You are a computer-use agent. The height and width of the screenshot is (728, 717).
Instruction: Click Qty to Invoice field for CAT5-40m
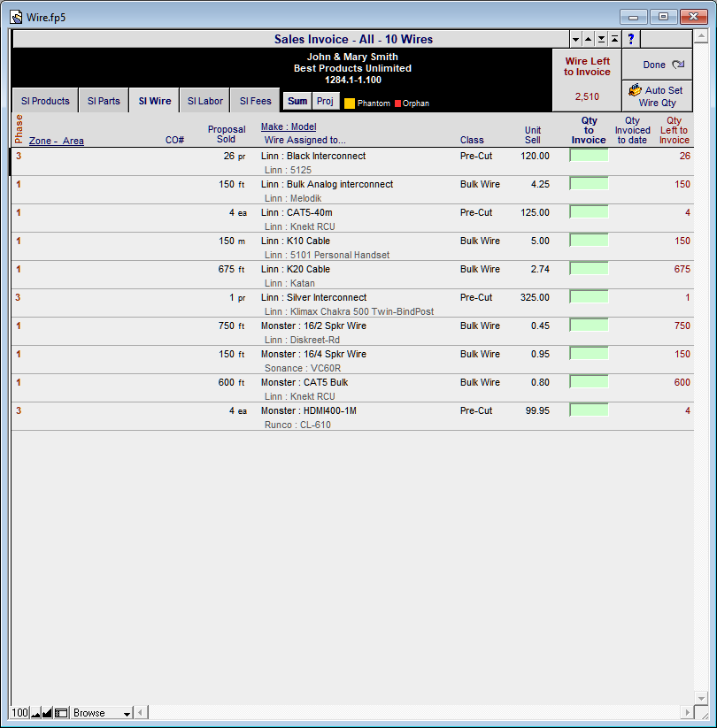[x=589, y=212]
